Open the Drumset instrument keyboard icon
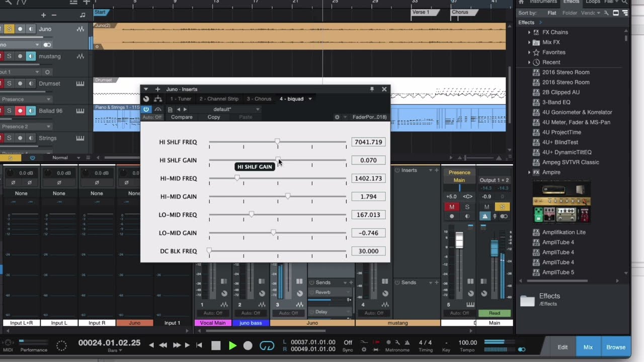The width and height of the screenshot is (644, 362). tap(80, 83)
